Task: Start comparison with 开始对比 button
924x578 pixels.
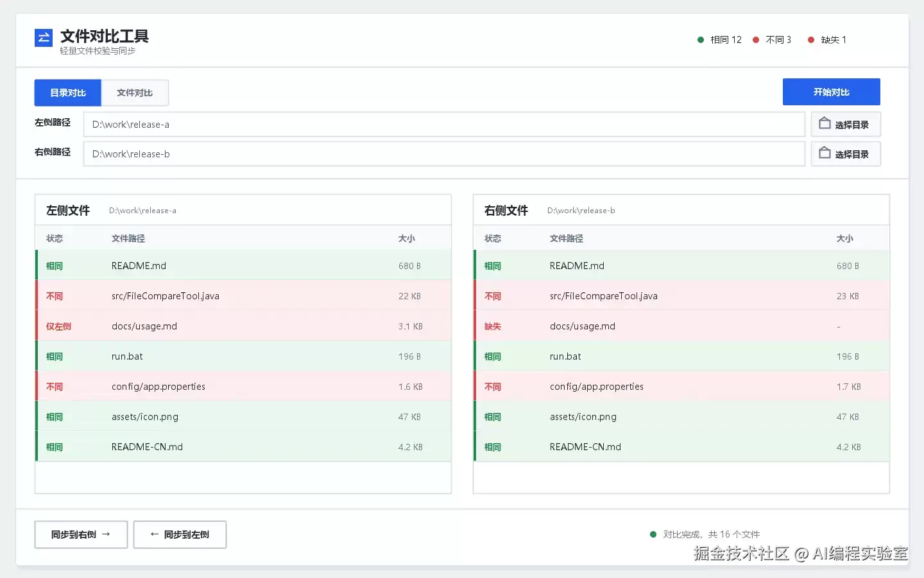Action: [832, 92]
